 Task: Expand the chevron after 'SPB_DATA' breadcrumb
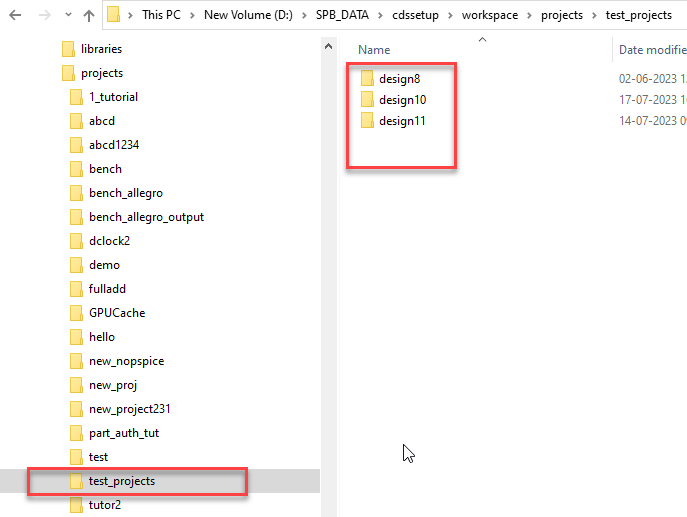(x=381, y=16)
